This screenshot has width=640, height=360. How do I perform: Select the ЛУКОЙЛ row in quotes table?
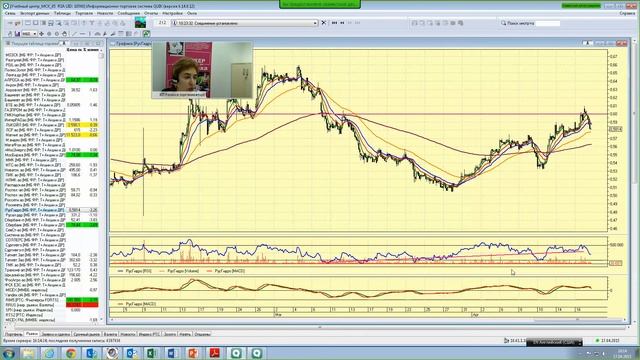click(x=51, y=125)
